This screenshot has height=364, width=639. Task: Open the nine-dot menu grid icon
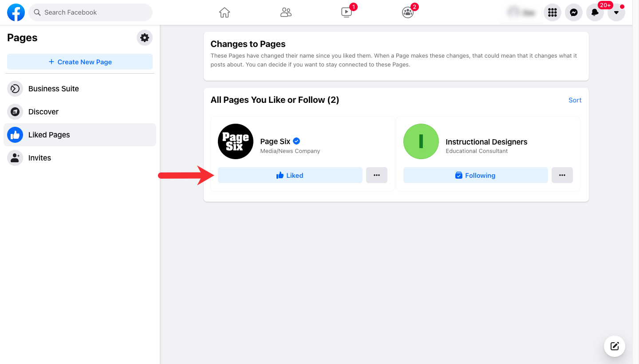click(552, 12)
